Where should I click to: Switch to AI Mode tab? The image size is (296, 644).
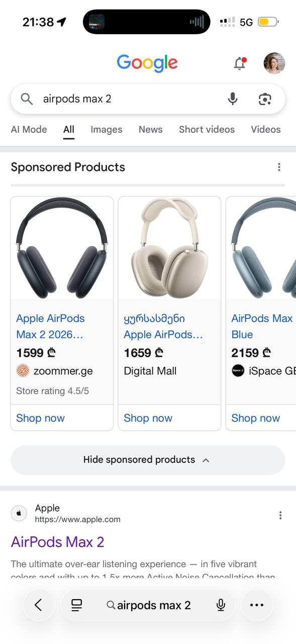click(29, 129)
